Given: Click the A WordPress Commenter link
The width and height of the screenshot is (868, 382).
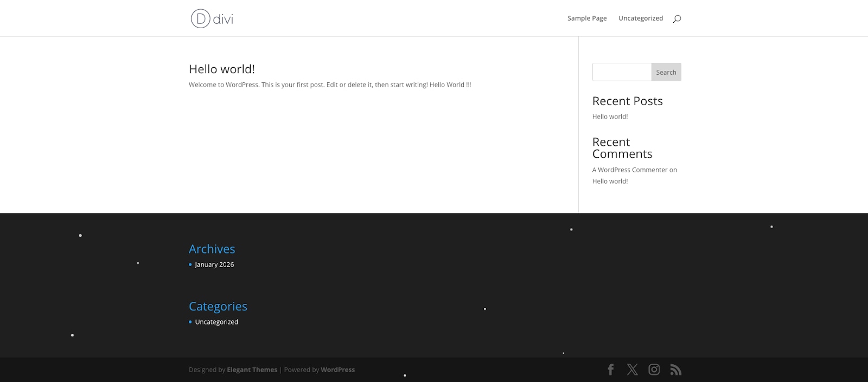Looking at the screenshot, I should pos(629,170).
